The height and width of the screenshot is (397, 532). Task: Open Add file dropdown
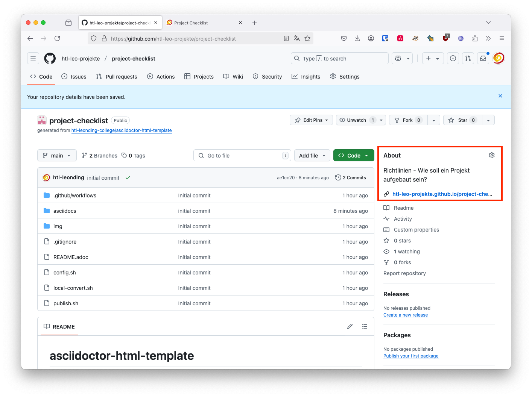click(x=312, y=156)
